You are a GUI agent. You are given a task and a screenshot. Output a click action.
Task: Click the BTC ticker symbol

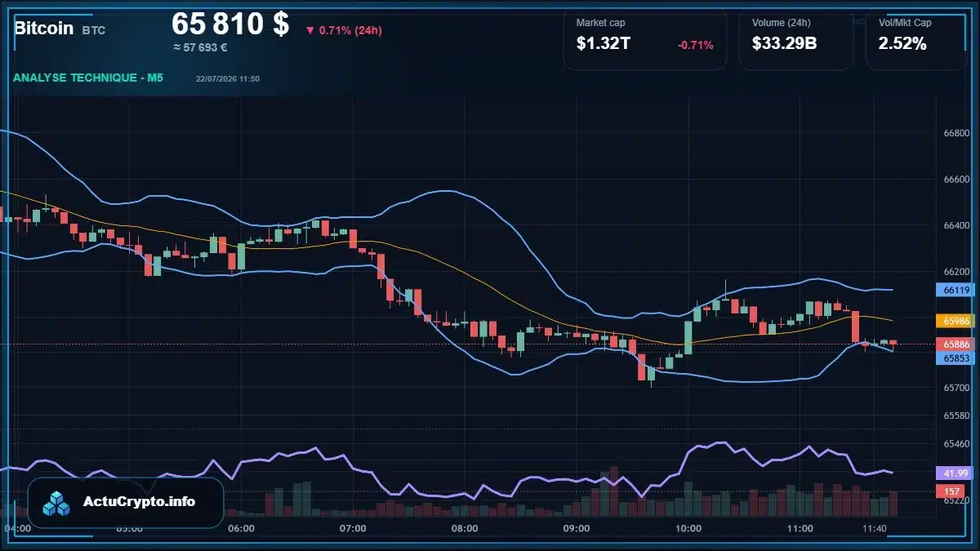[94, 30]
